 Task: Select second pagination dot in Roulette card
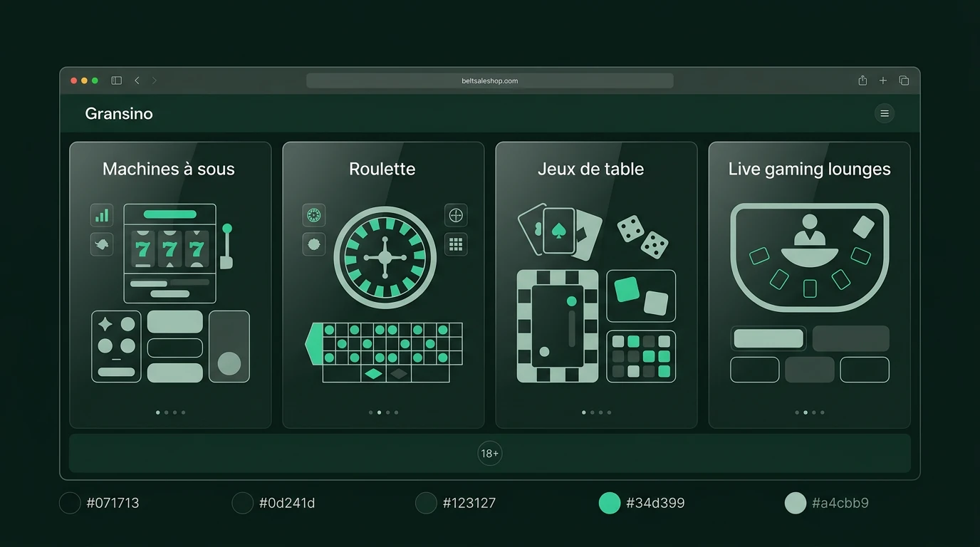[x=379, y=412]
